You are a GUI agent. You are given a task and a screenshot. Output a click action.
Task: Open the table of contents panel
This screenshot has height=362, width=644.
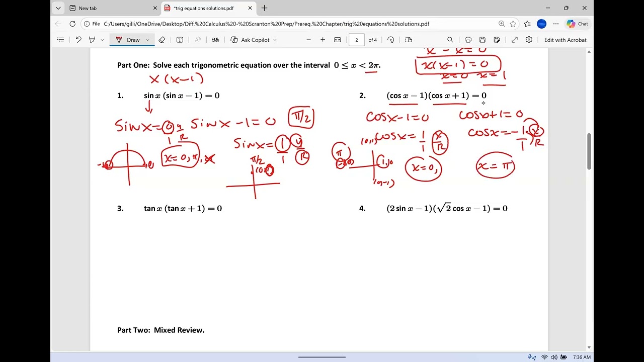pyautogui.click(x=61, y=40)
